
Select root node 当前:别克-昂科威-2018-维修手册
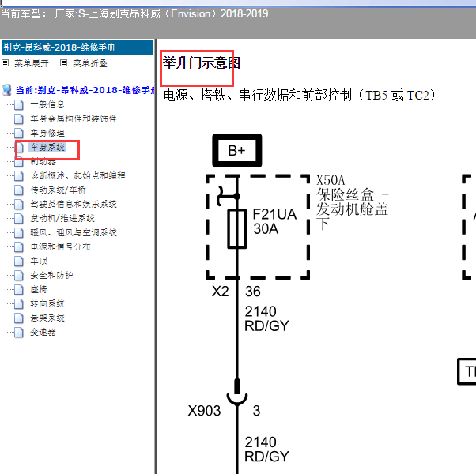tap(85, 90)
